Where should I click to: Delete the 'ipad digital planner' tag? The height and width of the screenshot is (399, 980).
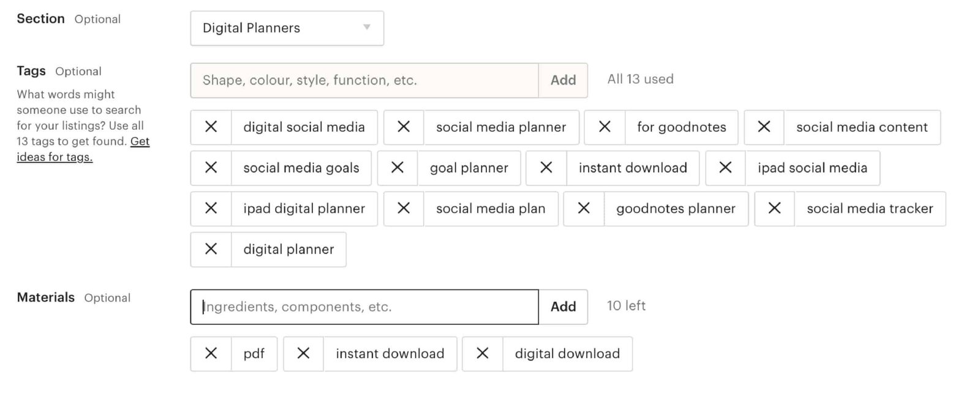[x=211, y=209]
